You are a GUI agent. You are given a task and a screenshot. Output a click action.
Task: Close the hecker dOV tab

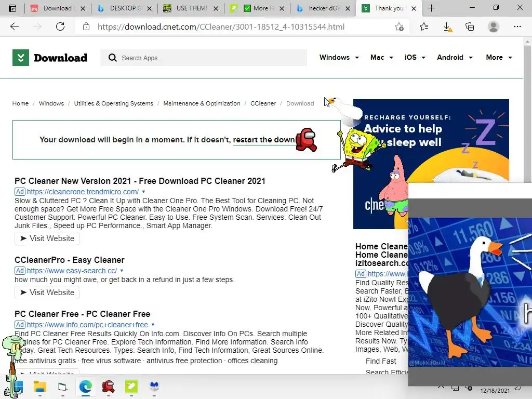click(x=348, y=8)
